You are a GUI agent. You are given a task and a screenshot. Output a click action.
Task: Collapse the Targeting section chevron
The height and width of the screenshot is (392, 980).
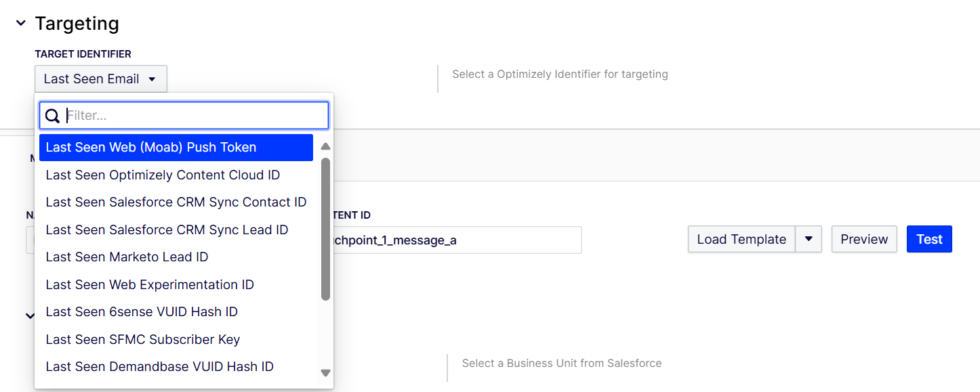point(21,23)
